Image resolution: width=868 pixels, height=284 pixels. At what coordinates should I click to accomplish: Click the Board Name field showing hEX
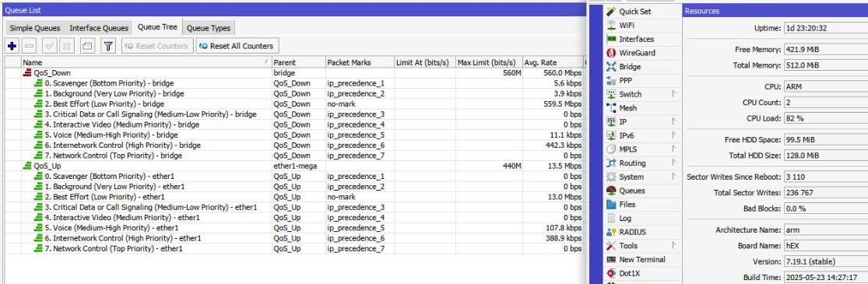click(x=825, y=246)
